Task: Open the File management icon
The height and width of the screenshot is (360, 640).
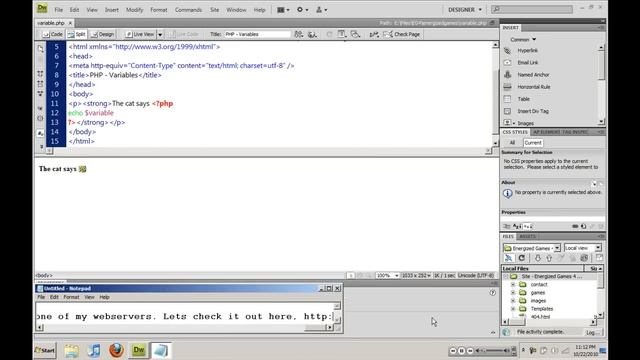Action: point(299,34)
